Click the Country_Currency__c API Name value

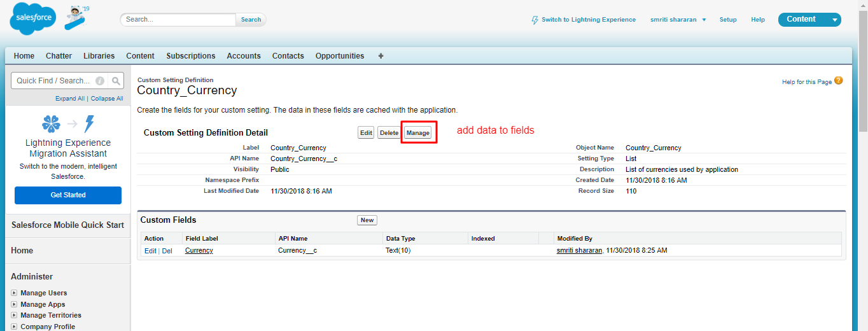[x=304, y=158]
